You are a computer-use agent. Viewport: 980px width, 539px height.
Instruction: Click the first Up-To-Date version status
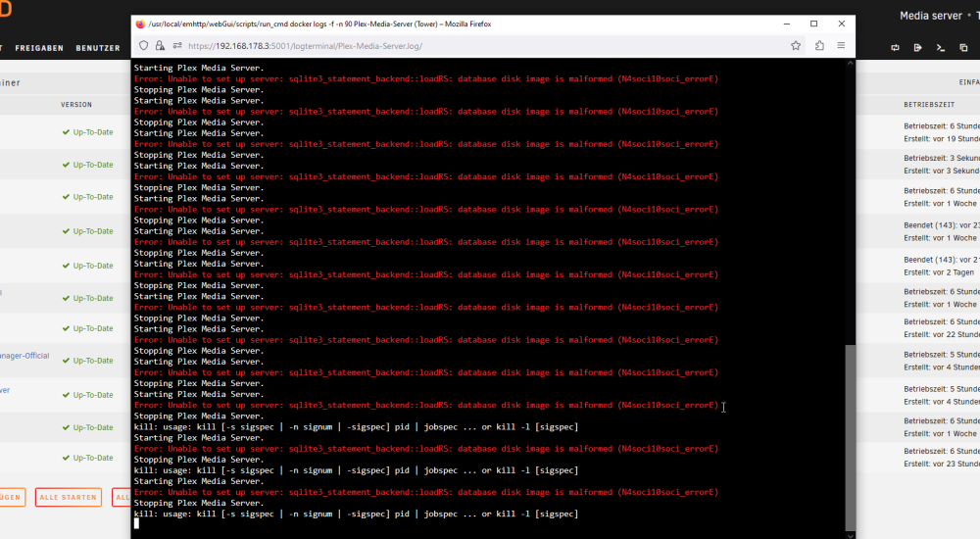pos(88,132)
